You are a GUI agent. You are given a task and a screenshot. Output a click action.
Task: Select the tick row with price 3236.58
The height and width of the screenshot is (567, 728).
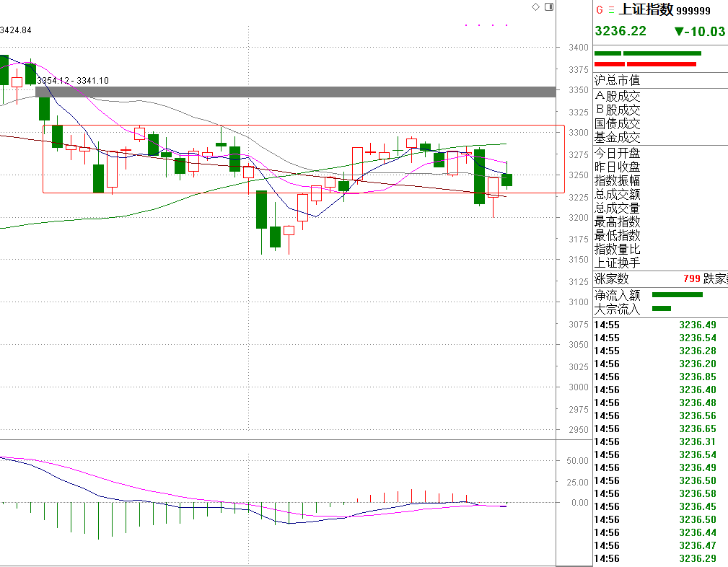pyautogui.click(x=661, y=493)
